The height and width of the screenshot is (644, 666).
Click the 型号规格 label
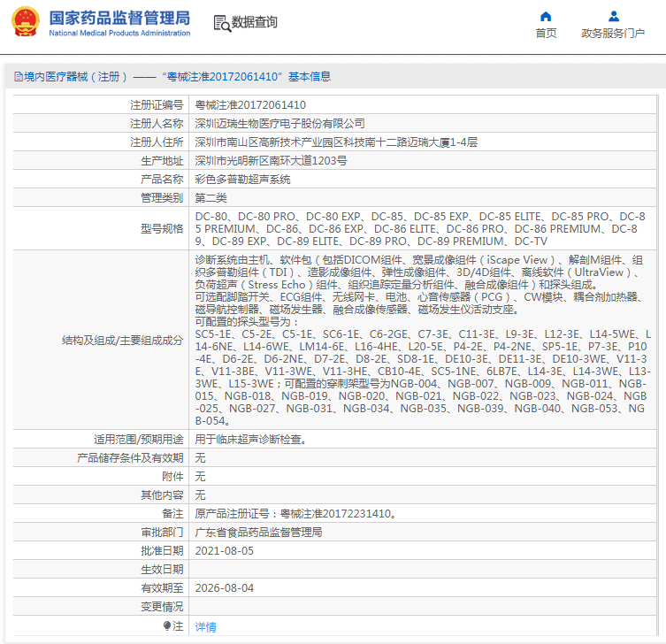[162, 229]
